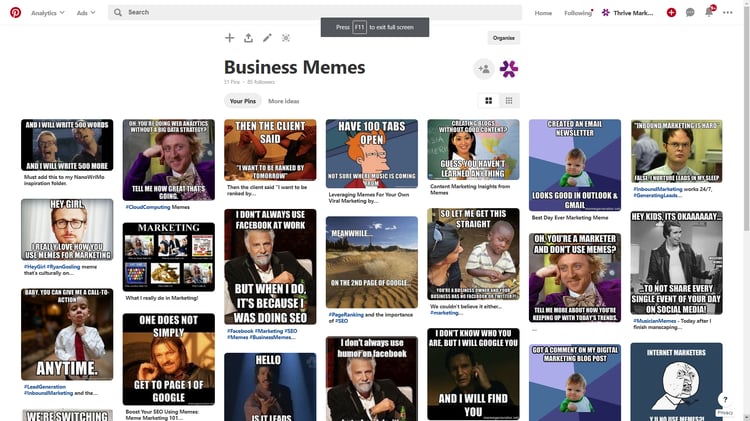Click the #CloudComputing hashtag link

click(x=147, y=207)
